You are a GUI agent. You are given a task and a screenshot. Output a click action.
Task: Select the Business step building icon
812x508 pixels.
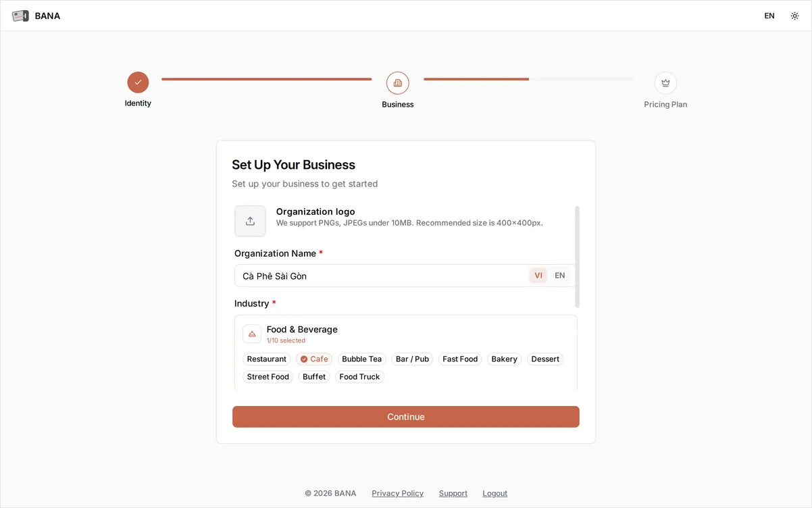click(x=398, y=83)
